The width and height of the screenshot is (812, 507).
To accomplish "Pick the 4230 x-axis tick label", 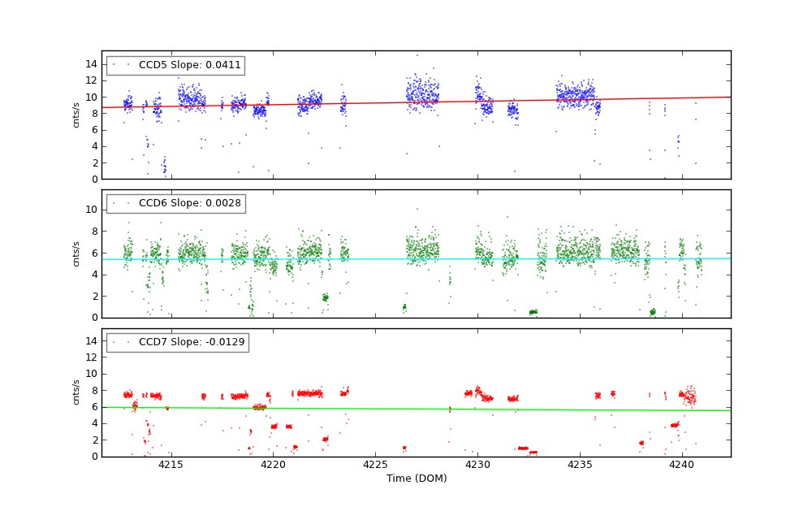I will 477,466.
